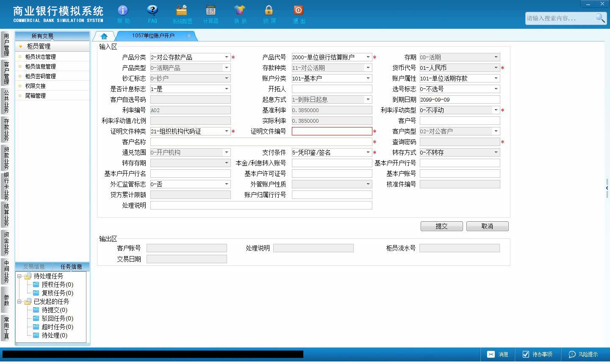Select the 资金业务 side tab

pos(6,243)
